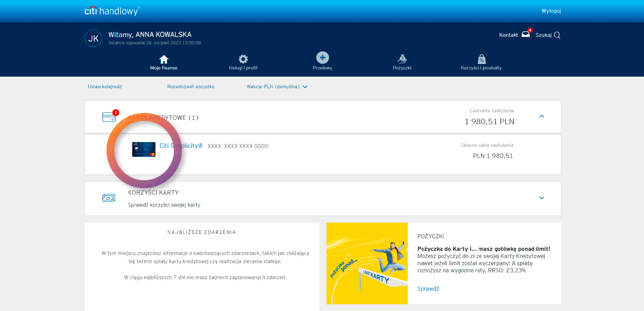
Task: Open Usługi i profil gear icon
Action: coord(243,59)
